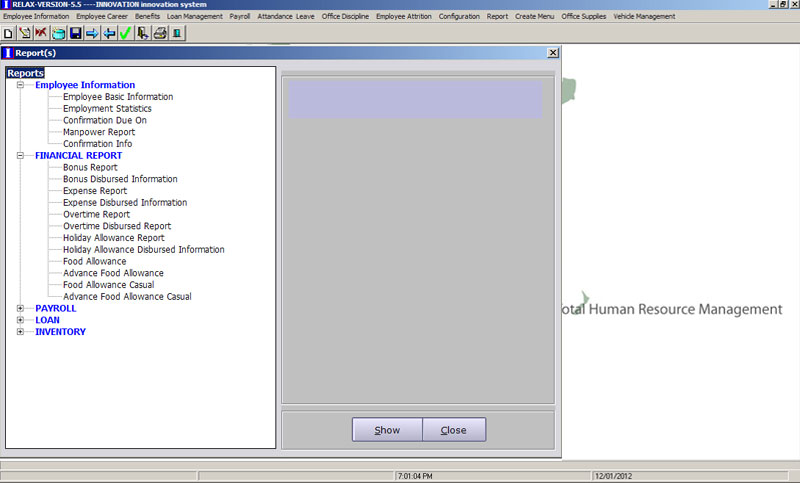Click the last toolbar icon after the printer
Image resolution: width=800 pixels, height=483 pixels.
point(177,34)
